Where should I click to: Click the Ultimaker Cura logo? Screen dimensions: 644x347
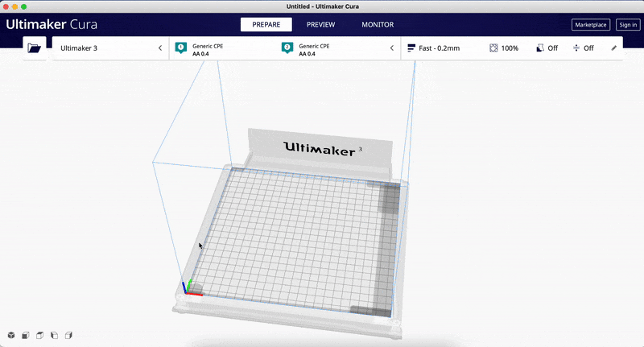pos(52,24)
